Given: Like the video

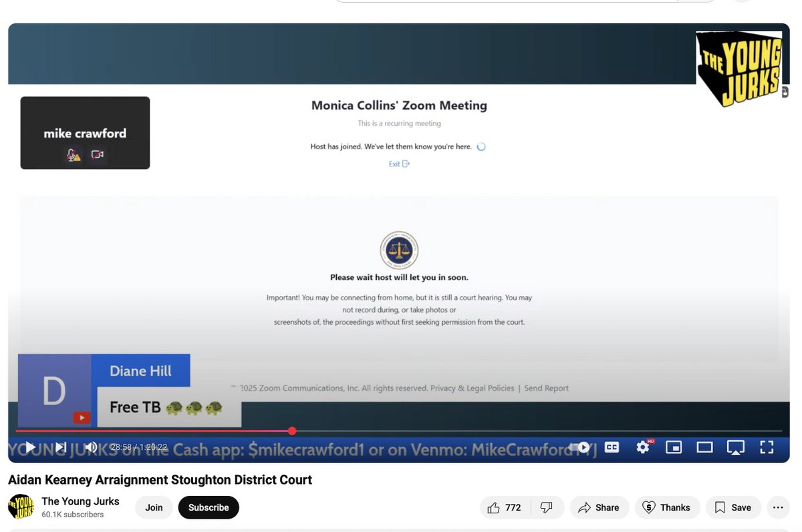Looking at the screenshot, I should pyautogui.click(x=504, y=507).
